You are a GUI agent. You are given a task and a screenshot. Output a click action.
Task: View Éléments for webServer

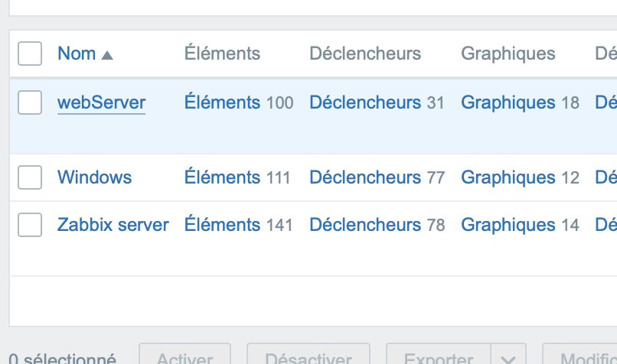222,102
